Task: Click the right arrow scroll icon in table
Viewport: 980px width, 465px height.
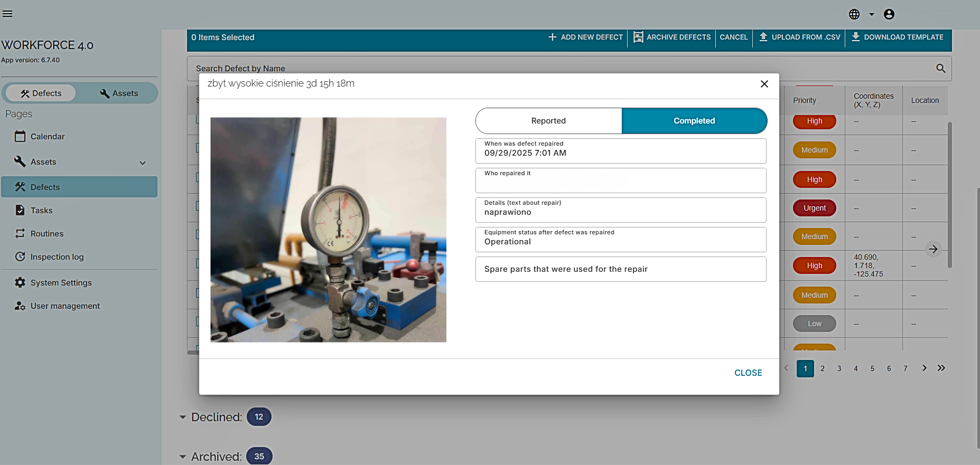Action: coord(934,249)
